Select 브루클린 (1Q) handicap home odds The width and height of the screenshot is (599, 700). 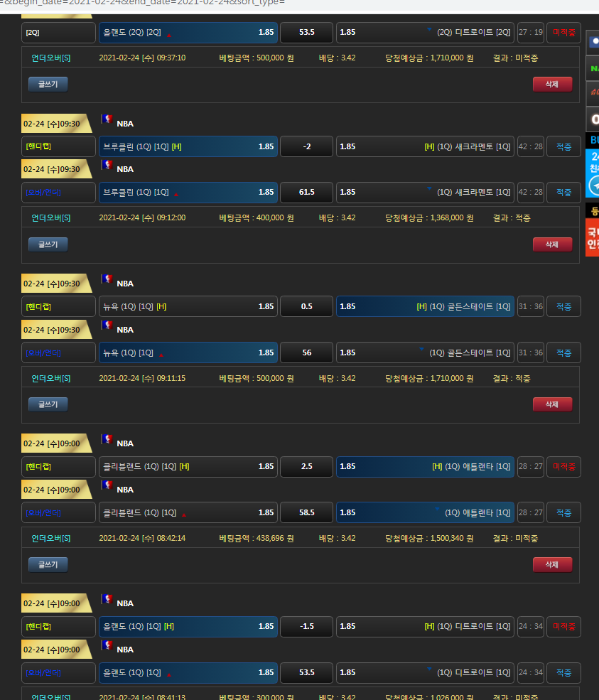click(188, 146)
